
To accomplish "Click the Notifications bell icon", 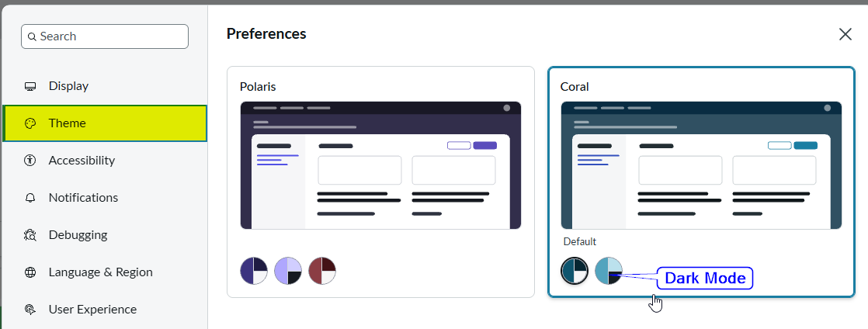I will [x=30, y=198].
